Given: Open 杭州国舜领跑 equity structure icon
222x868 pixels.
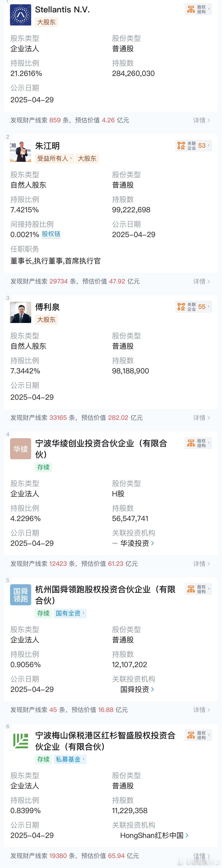Looking at the screenshot, I should click(x=198, y=589).
